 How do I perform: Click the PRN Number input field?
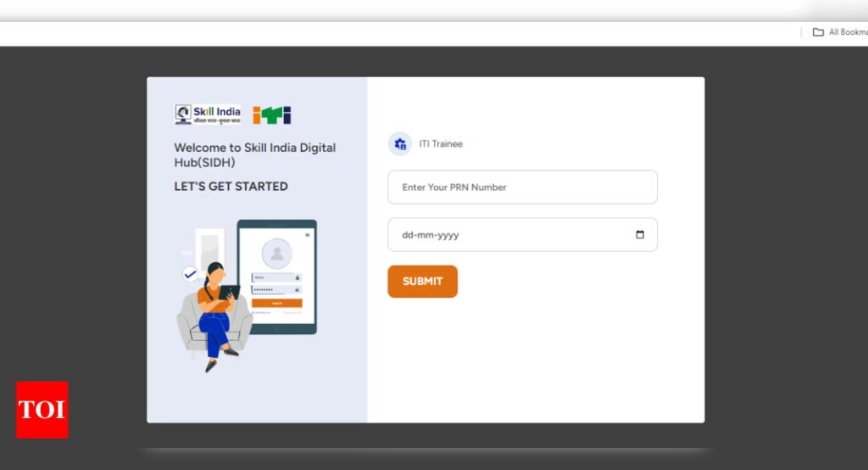point(522,187)
